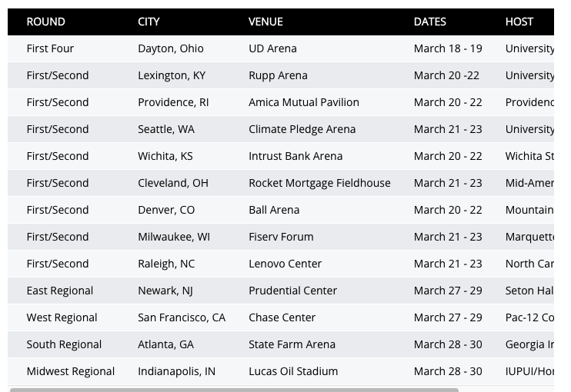Click the HOST column header

[x=519, y=22]
